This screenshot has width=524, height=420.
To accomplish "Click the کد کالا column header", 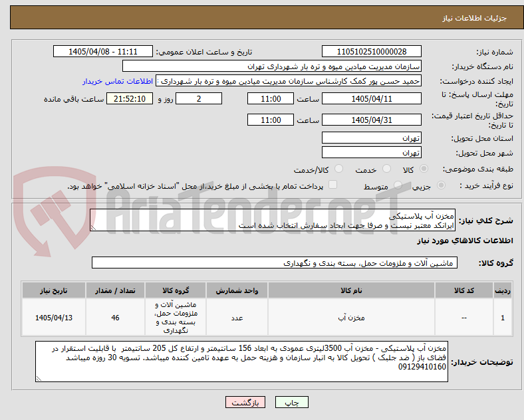I will point(464,290).
